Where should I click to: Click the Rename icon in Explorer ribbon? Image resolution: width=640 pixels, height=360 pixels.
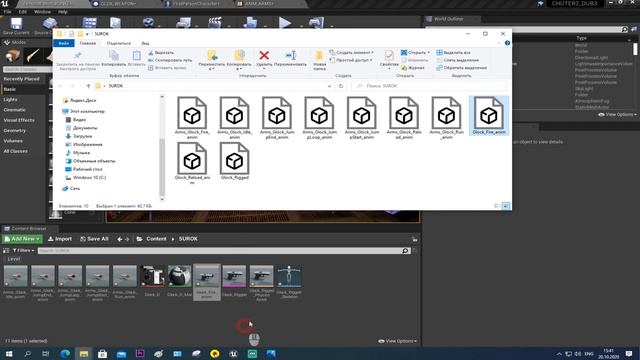291,55
